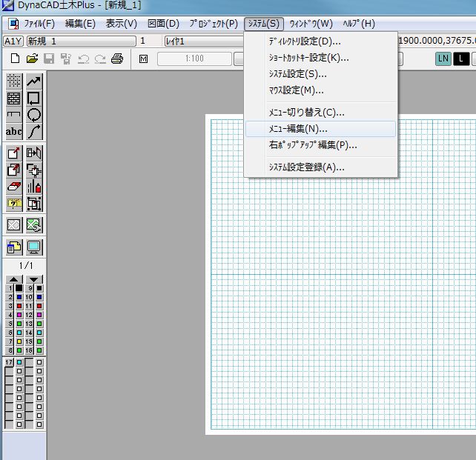Select the mirror transform tool
The width and height of the screenshot is (476, 460).
pyautogui.click(x=33, y=153)
